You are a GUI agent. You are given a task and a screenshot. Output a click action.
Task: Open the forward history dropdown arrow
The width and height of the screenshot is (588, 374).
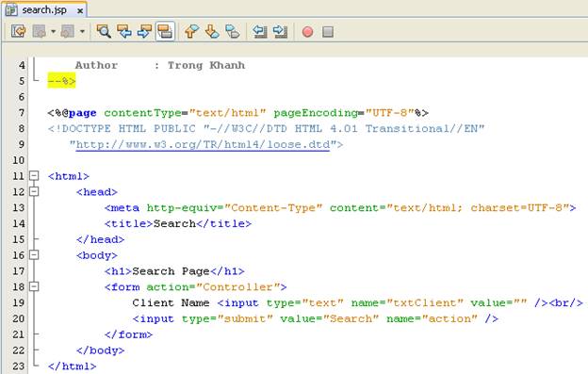pyautogui.click(x=82, y=32)
